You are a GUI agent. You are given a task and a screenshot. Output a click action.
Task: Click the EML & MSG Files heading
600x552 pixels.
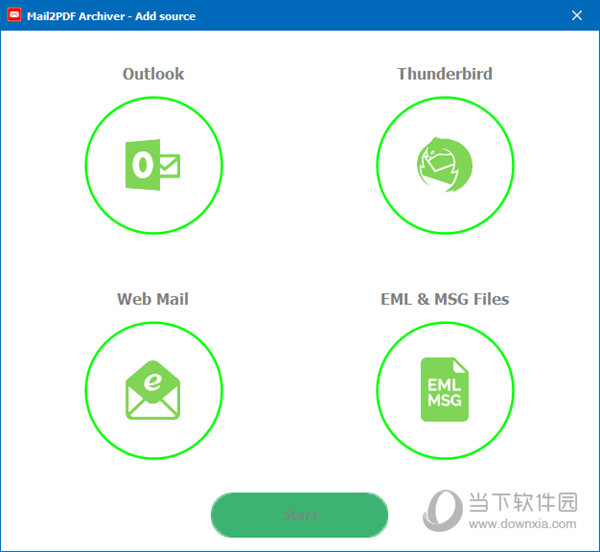(445, 299)
